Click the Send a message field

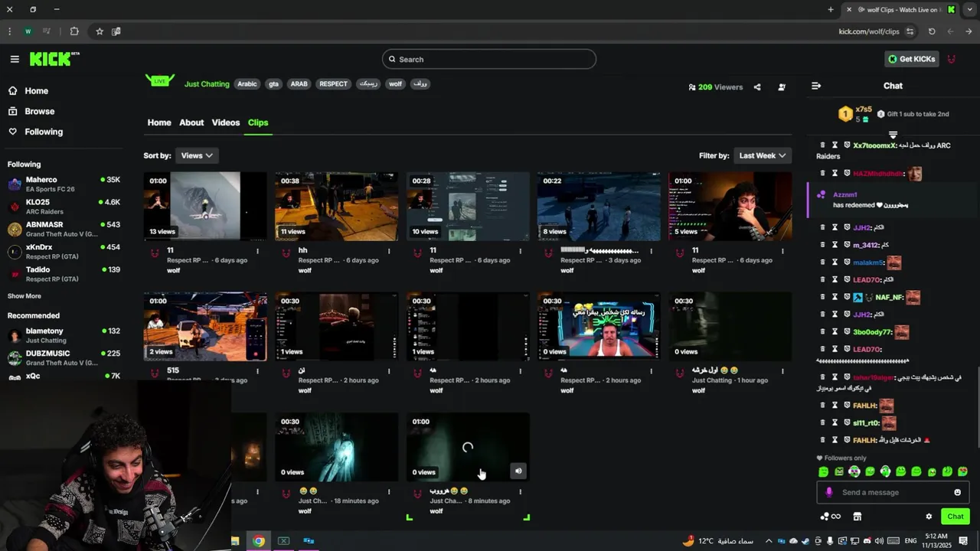pyautogui.click(x=893, y=492)
